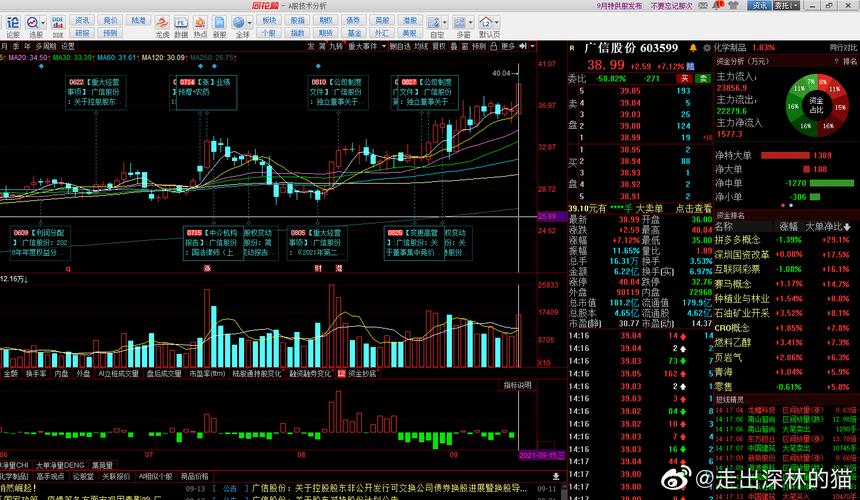
Task: Switch to the 大单净量DENG tab
Action: point(60,465)
